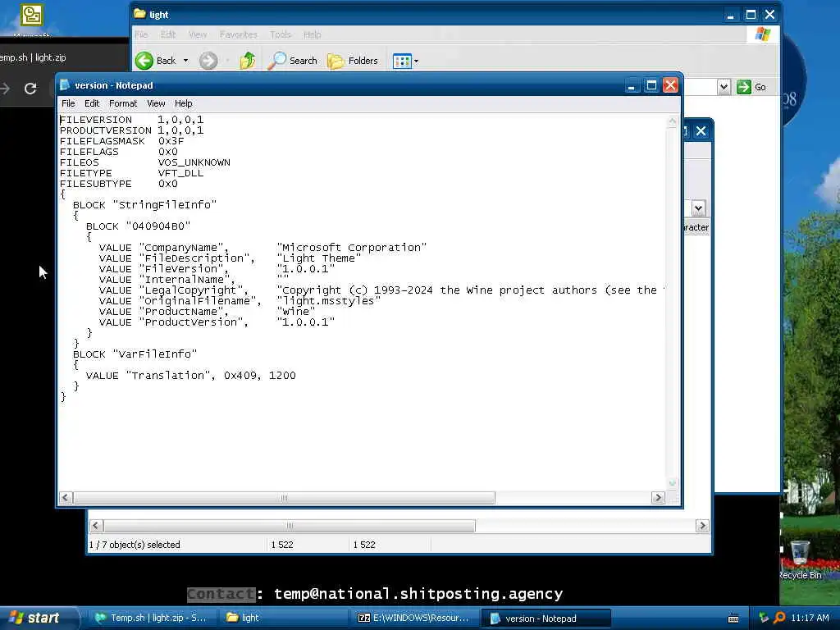Switch to Temp.sh light.zip taskbar button
Image resolution: width=840 pixels, height=630 pixels.
pos(151,618)
